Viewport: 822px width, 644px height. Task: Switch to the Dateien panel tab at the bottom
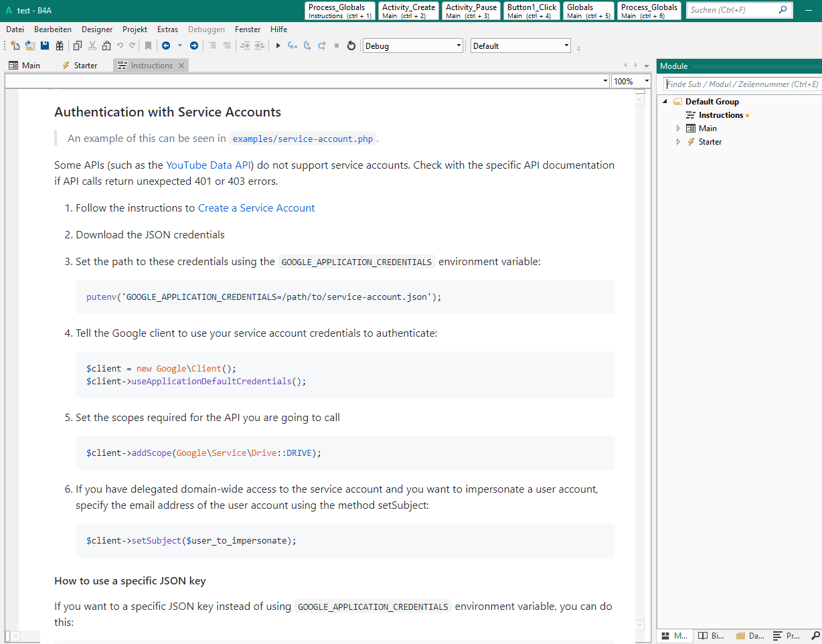[x=750, y=636]
